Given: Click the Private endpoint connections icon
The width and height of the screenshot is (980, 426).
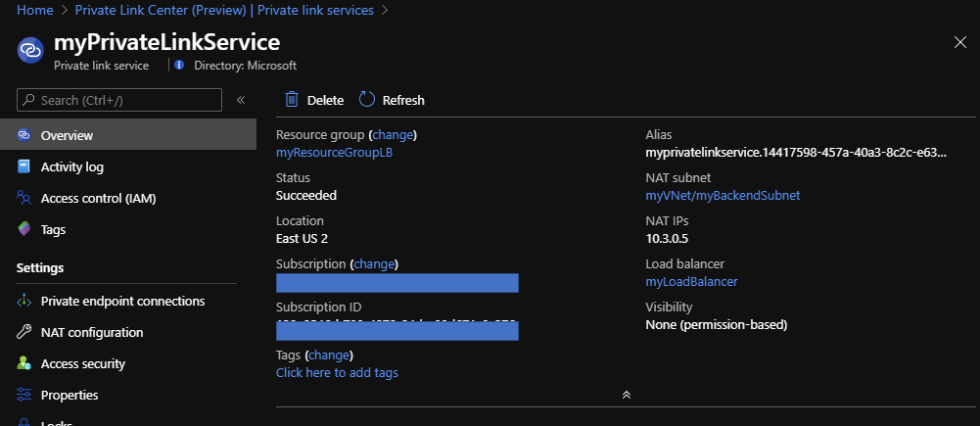Looking at the screenshot, I should tap(23, 301).
